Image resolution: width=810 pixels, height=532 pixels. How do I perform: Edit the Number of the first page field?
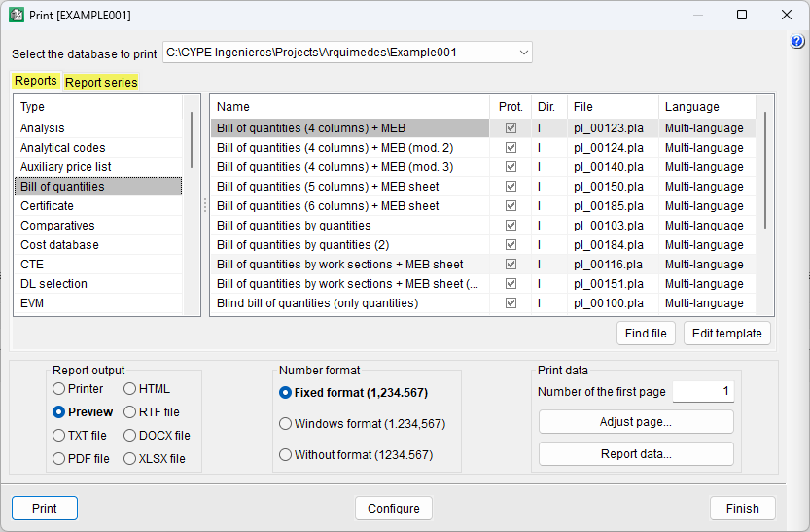[703, 392]
